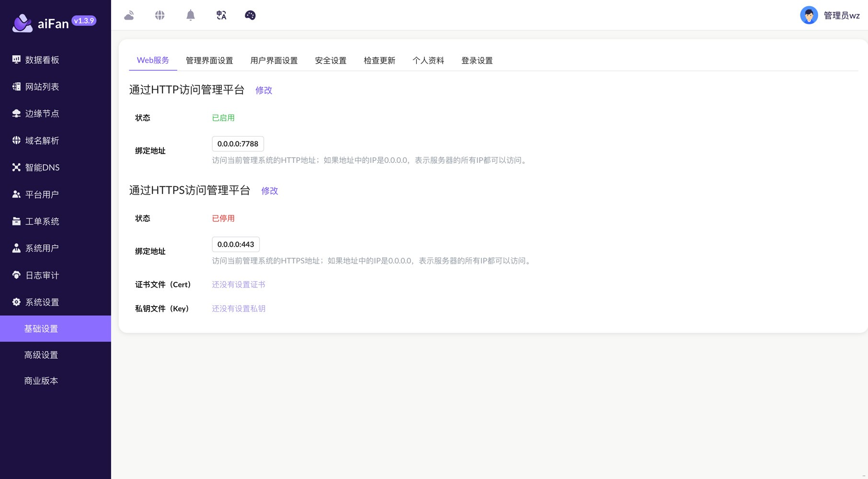Screen dimensions: 868x479
Task: Collapse the 系统设置 sidebar section
Action: 42,302
